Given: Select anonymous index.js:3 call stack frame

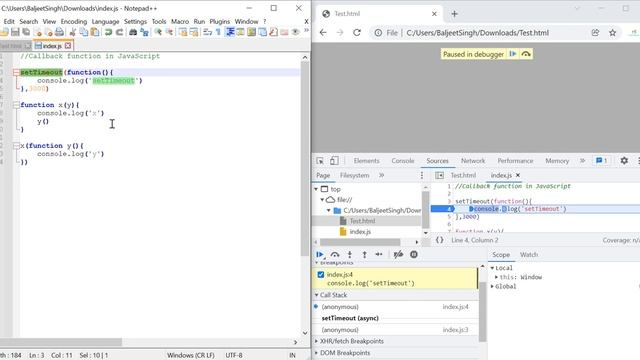Looking at the screenshot, I should click(395, 329).
